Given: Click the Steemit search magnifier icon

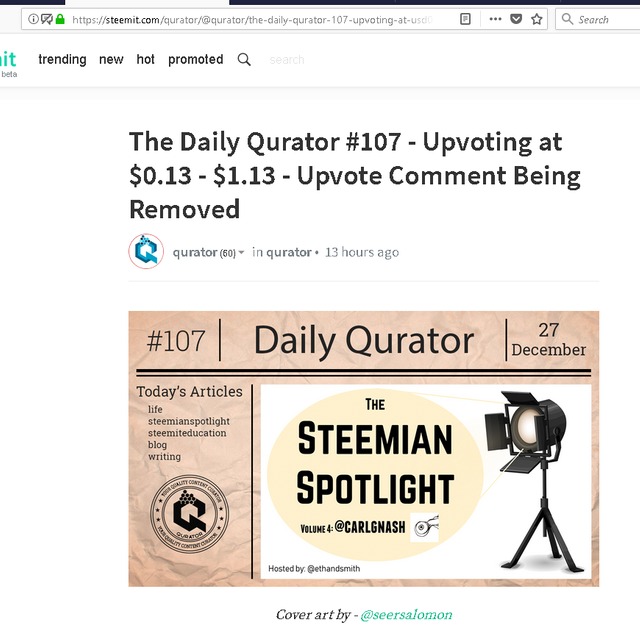Looking at the screenshot, I should point(244,60).
